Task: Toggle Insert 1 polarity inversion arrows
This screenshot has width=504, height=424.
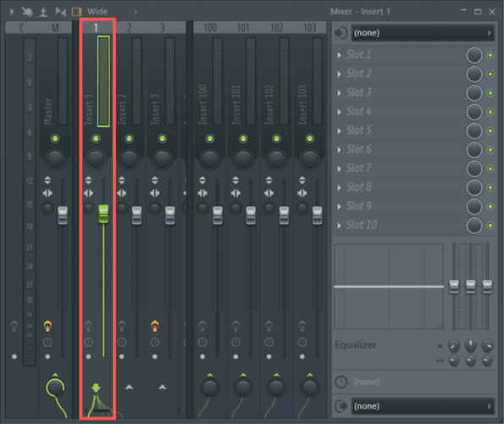Action: [x=88, y=180]
